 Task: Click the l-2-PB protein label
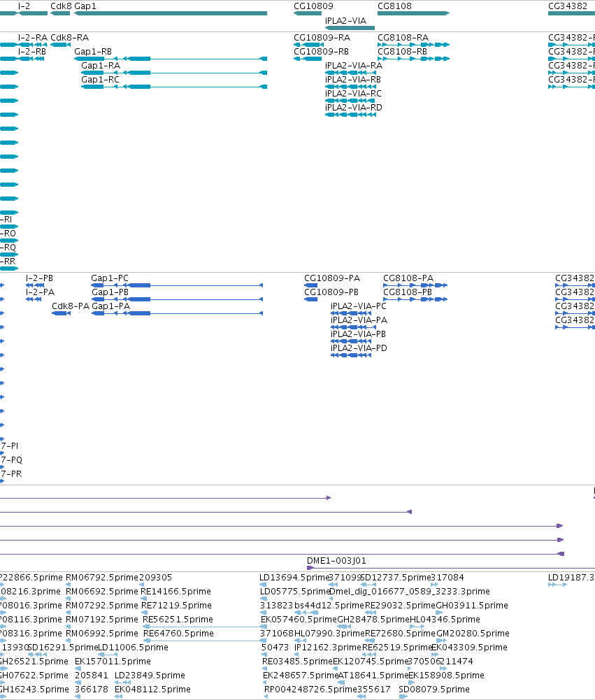click(x=39, y=278)
